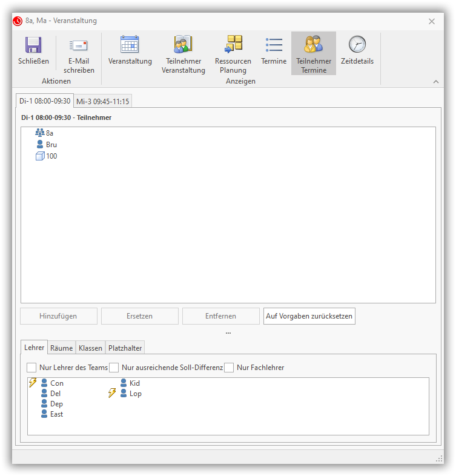Screen dimensions: 456x476
Task: Toggle Nur ausreichende Soll-Differenz checkbox
Action: click(x=114, y=368)
